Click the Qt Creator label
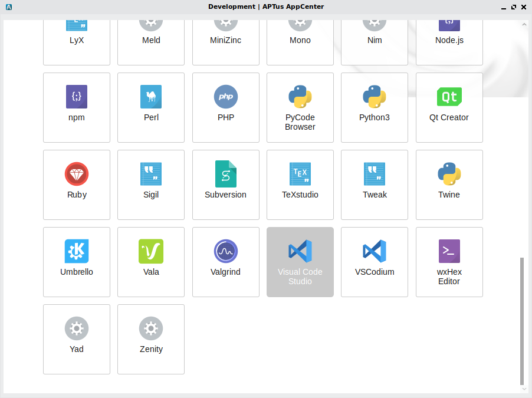 coord(449,117)
